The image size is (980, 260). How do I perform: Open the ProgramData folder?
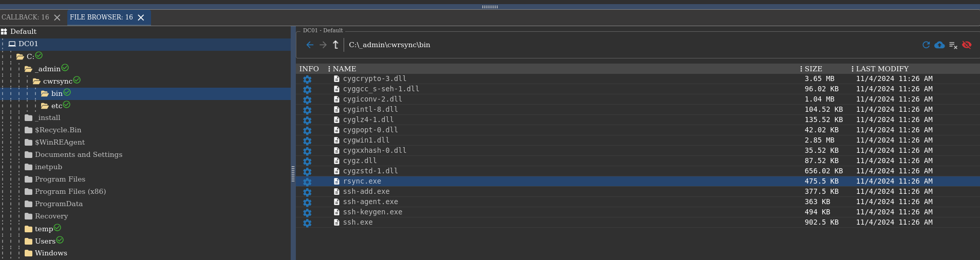[x=59, y=204]
